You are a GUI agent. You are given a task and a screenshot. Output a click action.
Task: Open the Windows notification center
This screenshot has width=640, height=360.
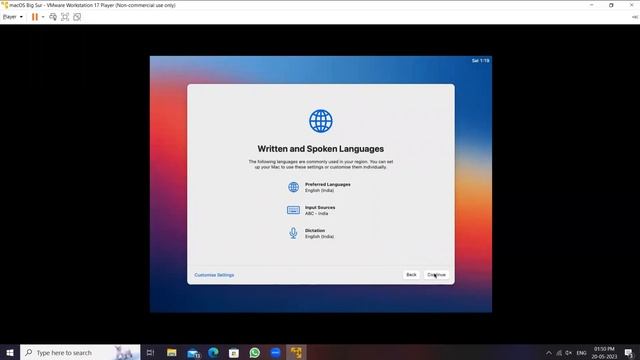coord(629,353)
